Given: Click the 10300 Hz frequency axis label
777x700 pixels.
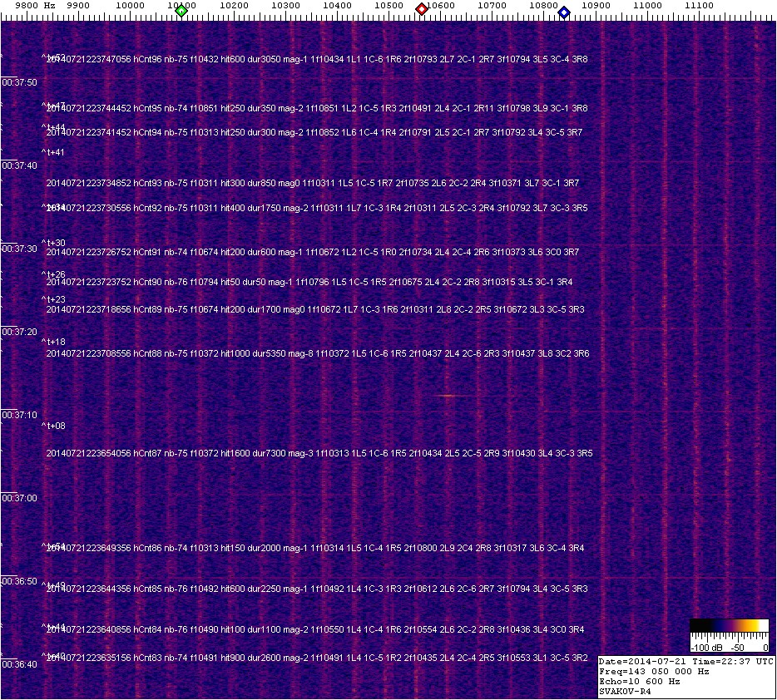Looking at the screenshot, I should 285,6.
